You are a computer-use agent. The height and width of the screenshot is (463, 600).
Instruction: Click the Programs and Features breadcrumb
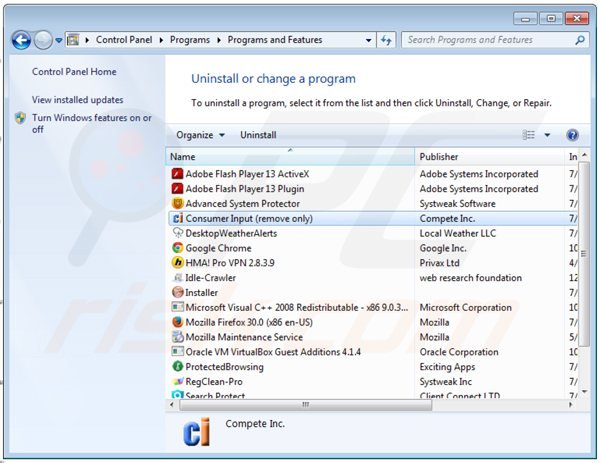tap(275, 40)
